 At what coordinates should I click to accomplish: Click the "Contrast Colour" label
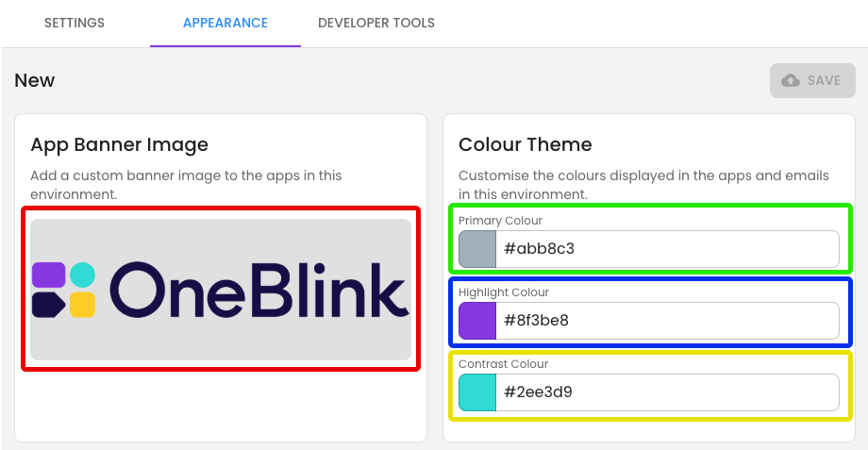[x=503, y=363]
